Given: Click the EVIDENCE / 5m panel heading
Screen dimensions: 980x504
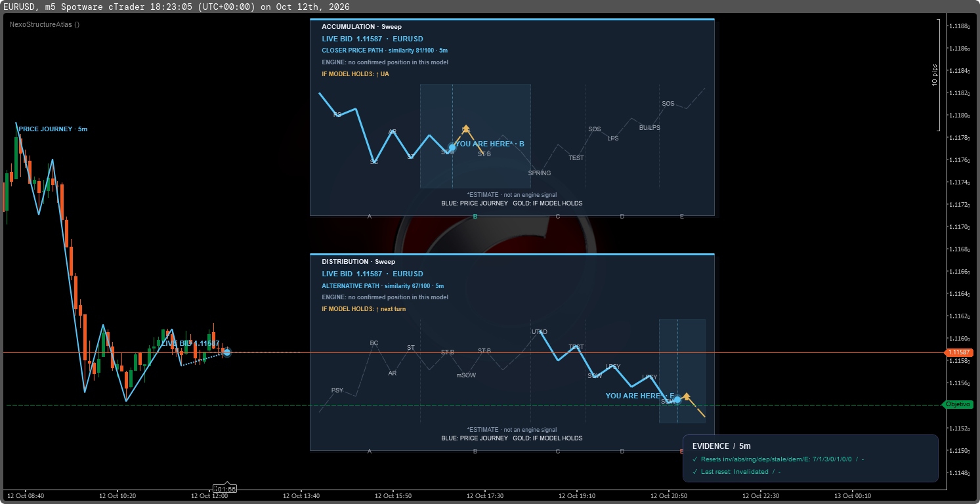Looking at the screenshot, I should coord(721,446).
